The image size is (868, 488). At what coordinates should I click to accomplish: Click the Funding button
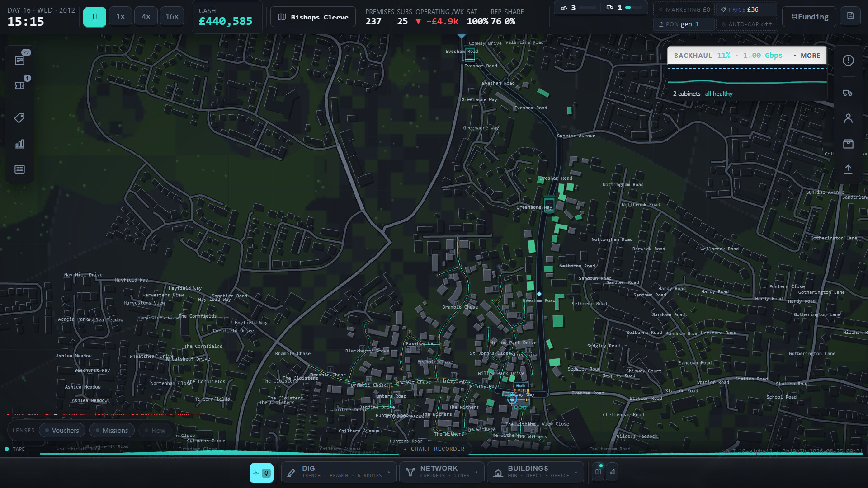(x=809, y=17)
